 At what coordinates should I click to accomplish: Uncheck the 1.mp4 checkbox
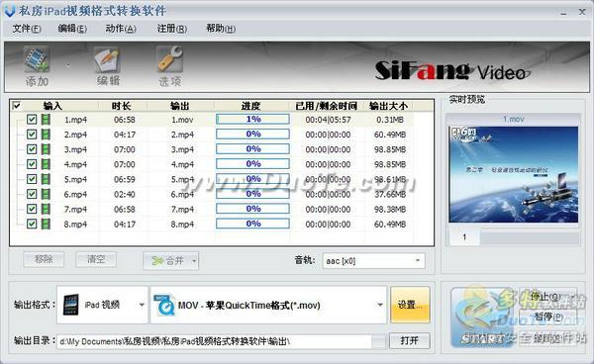tap(32, 120)
